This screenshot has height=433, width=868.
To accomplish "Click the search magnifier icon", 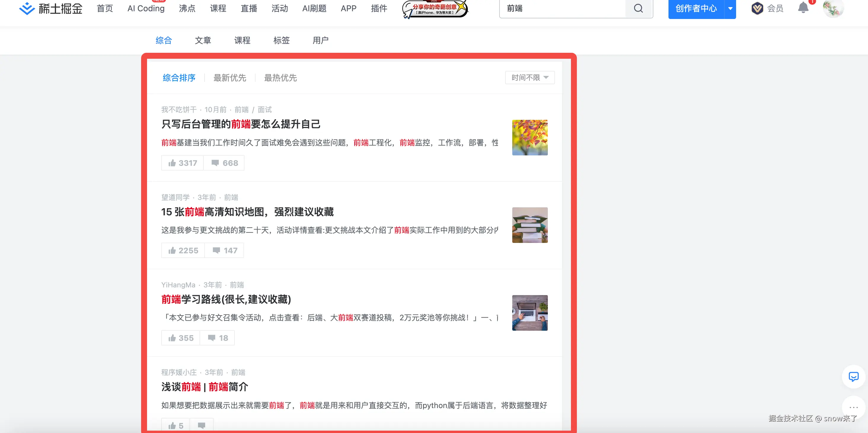I will tap(638, 8).
